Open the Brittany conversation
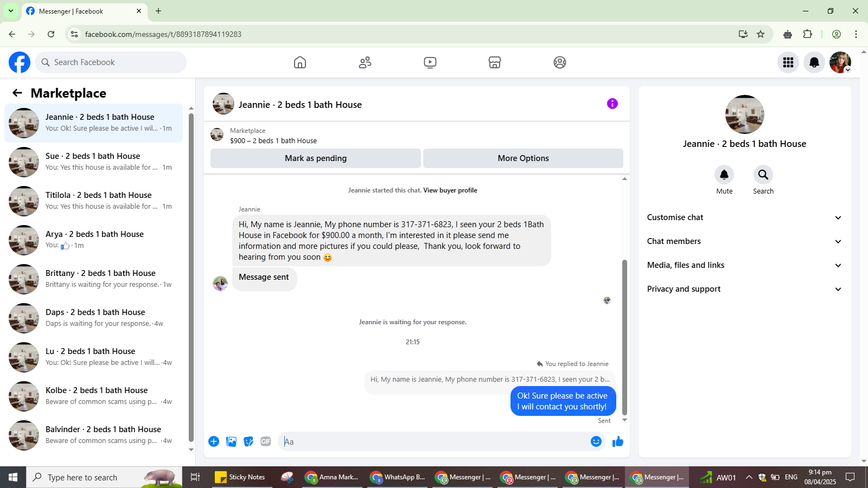This screenshot has height=488, width=868. (x=93, y=279)
